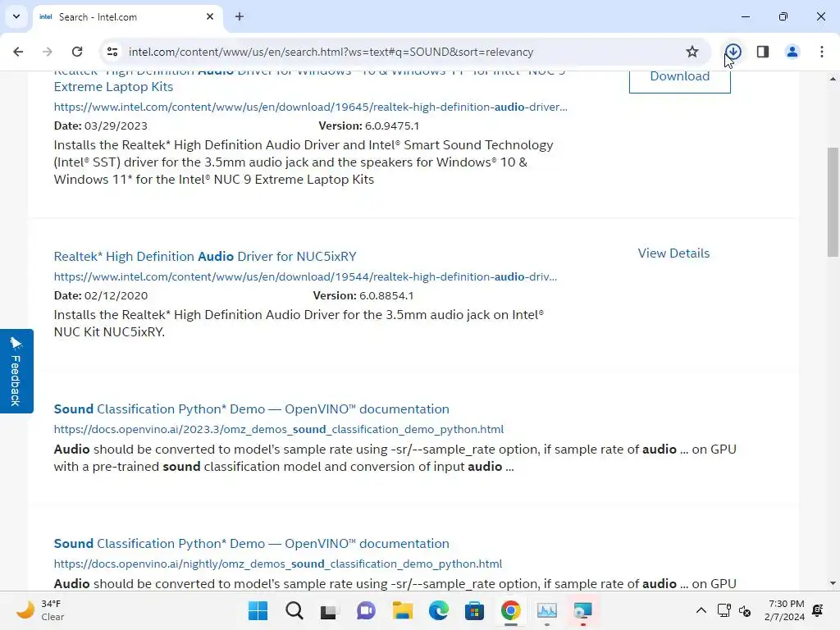Open Chrome downloads icon
Viewport: 840px width, 630px height.
[733, 52]
